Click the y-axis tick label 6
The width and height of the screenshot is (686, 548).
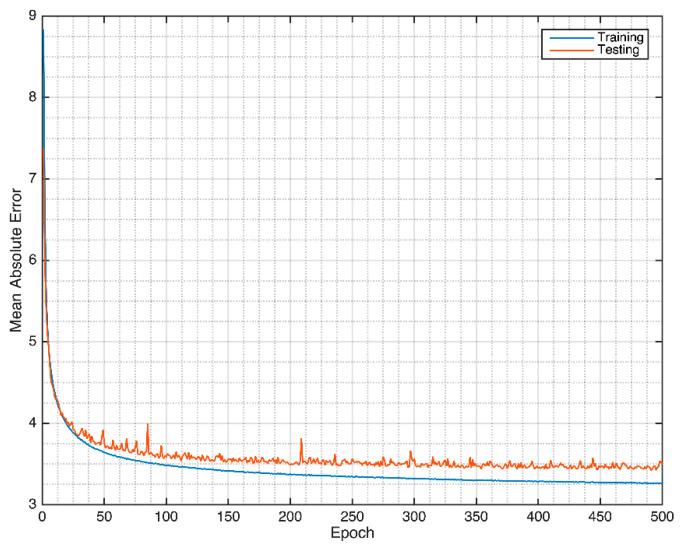[x=33, y=260]
